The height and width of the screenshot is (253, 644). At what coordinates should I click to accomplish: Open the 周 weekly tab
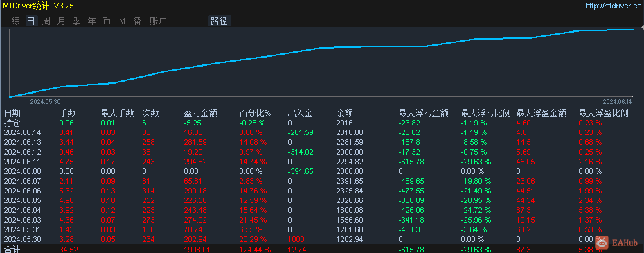click(46, 21)
